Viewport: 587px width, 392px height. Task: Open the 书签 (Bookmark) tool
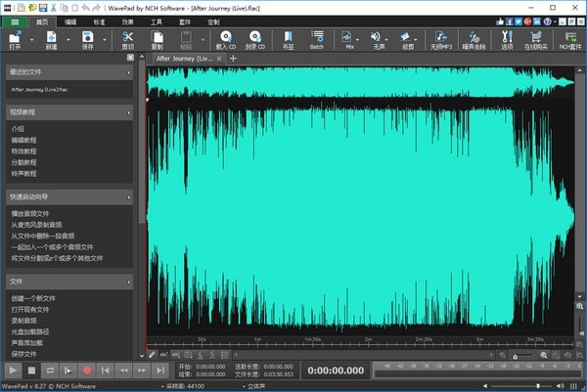[x=288, y=39]
